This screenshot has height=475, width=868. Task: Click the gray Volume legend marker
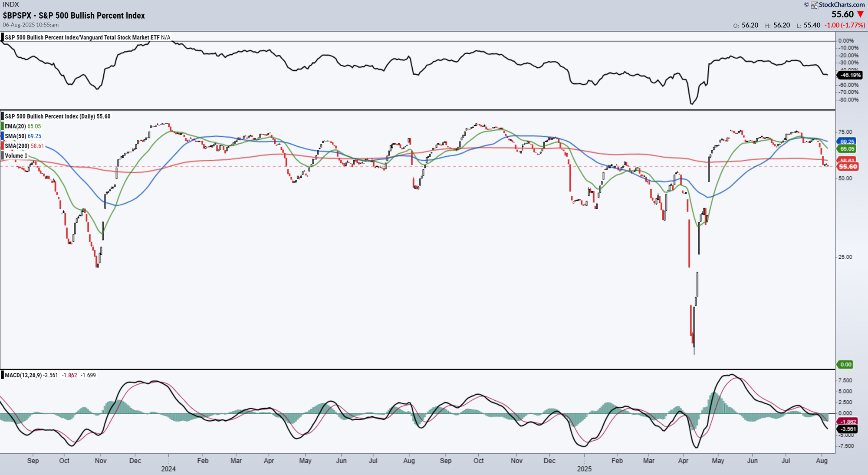click(x=2, y=155)
